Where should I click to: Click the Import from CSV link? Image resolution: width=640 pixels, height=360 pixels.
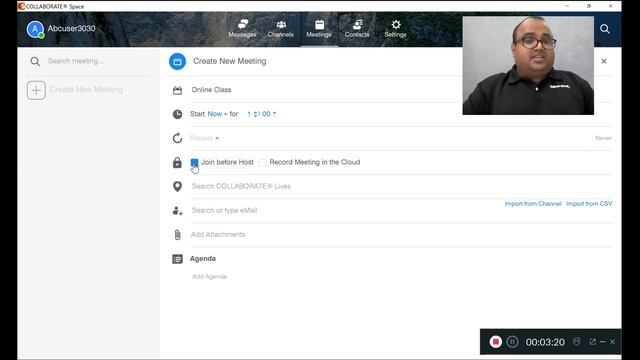tap(589, 204)
